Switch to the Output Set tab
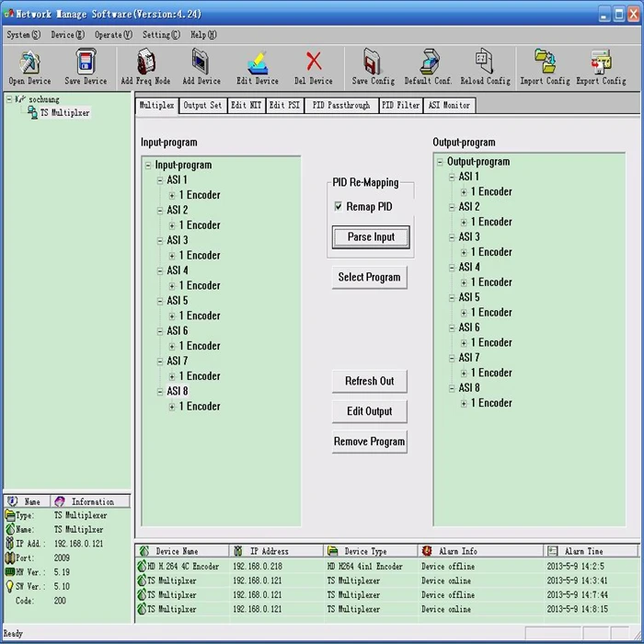 (x=202, y=106)
